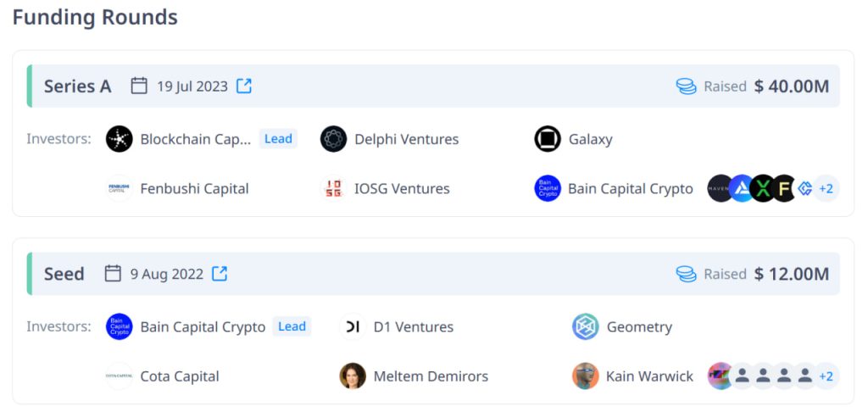Click the Lead badge next to Bain Capital Crypto
868x412 pixels.
(292, 326)
